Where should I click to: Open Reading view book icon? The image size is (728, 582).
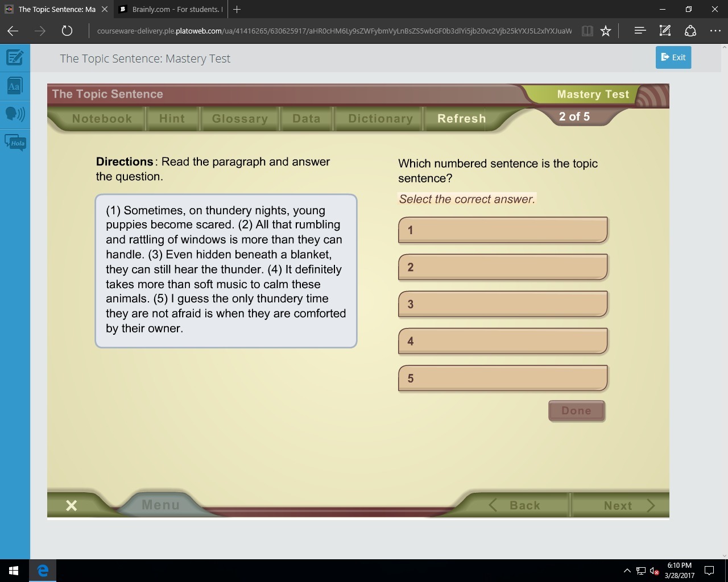pos(588,31)
